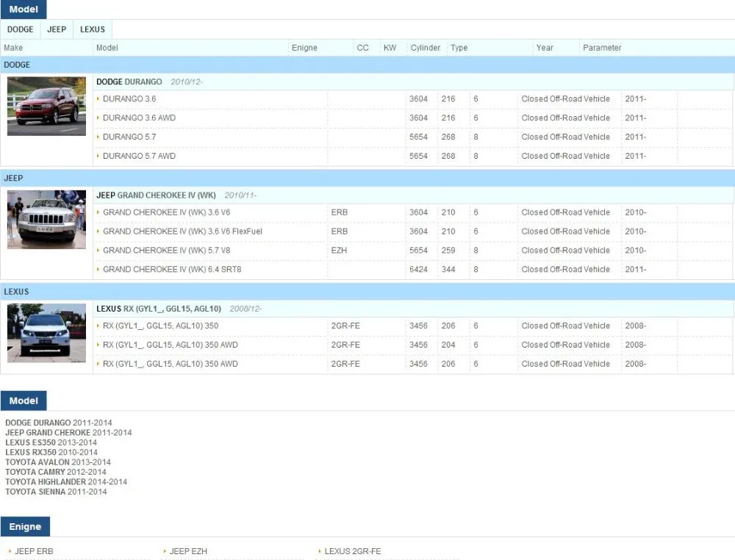The height and width of the screenshot is (560, 735).
Task: Click the DURANGO 3.6 AWD model
Action: [x=139, y=118]
